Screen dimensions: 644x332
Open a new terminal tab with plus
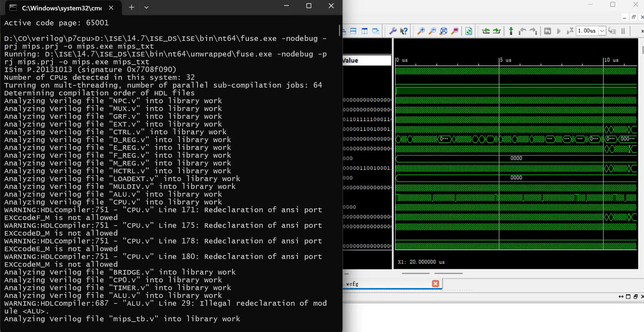(131, 7)
